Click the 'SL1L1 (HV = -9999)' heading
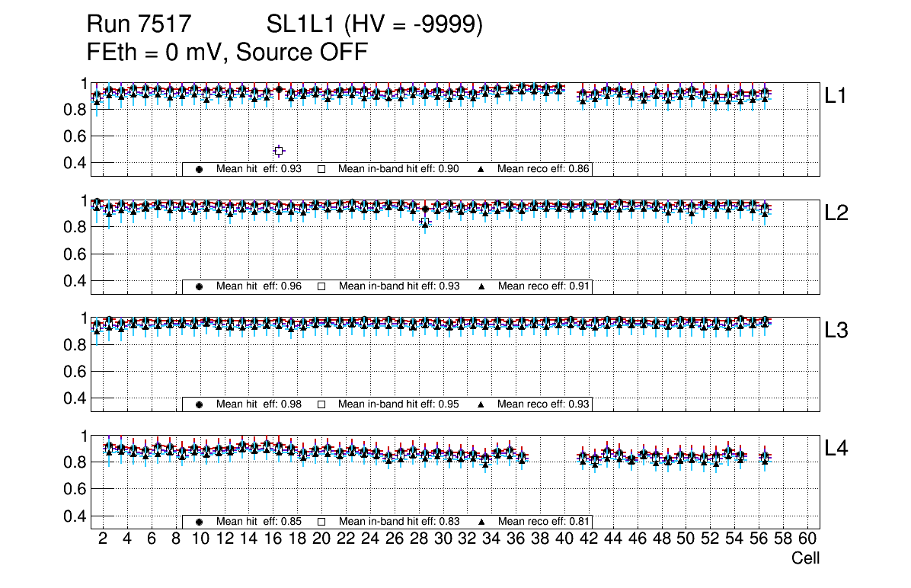 (375, 25)
